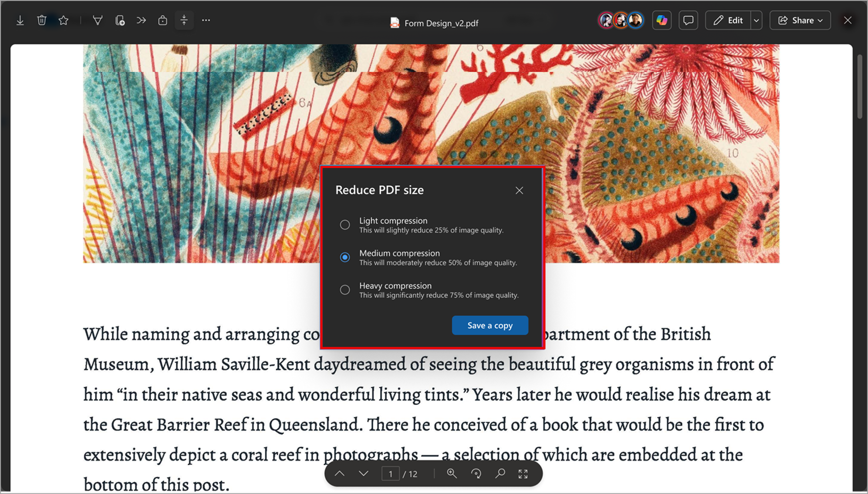Open the Edit dropdown arrow
This screenshot has height=494, width=868.
coord(756,20)
